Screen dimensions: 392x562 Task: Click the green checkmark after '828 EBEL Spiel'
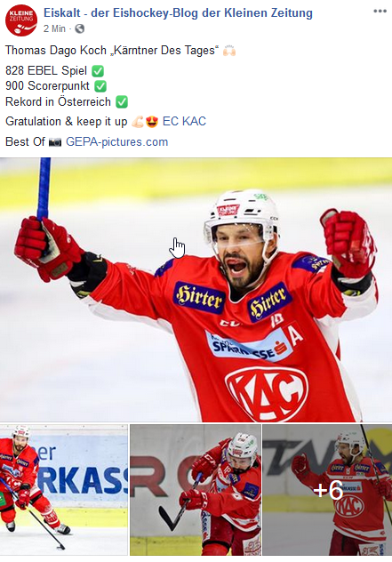tap(98, 71)
